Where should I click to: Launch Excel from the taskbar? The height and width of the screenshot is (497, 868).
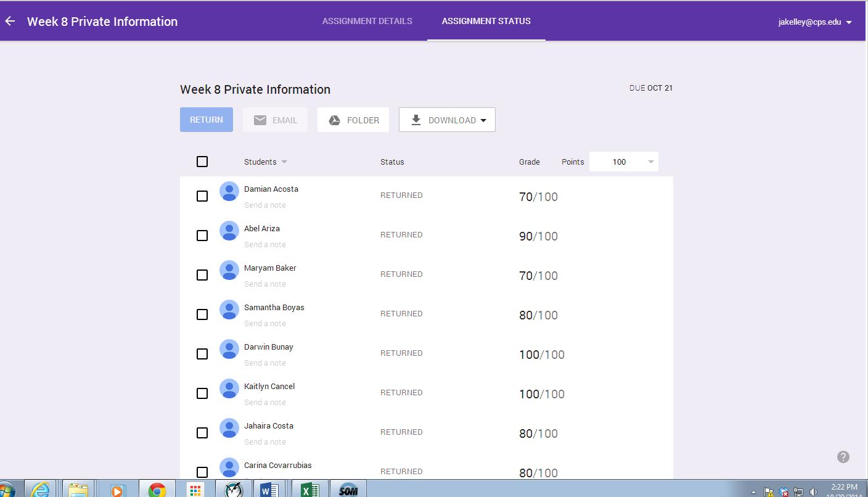point(309,489)
